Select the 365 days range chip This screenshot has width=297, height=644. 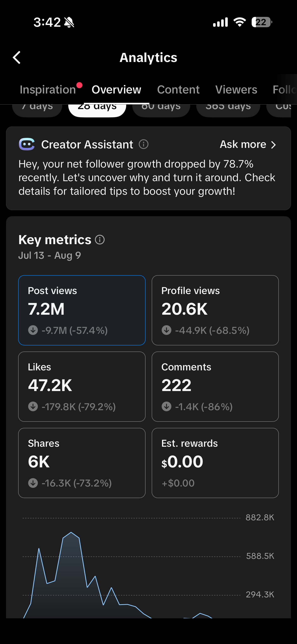click(x=228, y=110)
